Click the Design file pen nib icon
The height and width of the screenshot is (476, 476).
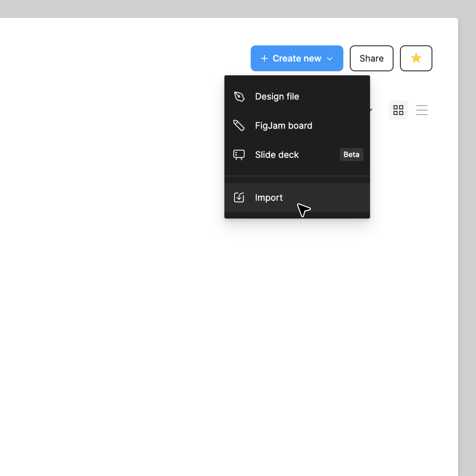pyautogui.click(x=239, y=96)
